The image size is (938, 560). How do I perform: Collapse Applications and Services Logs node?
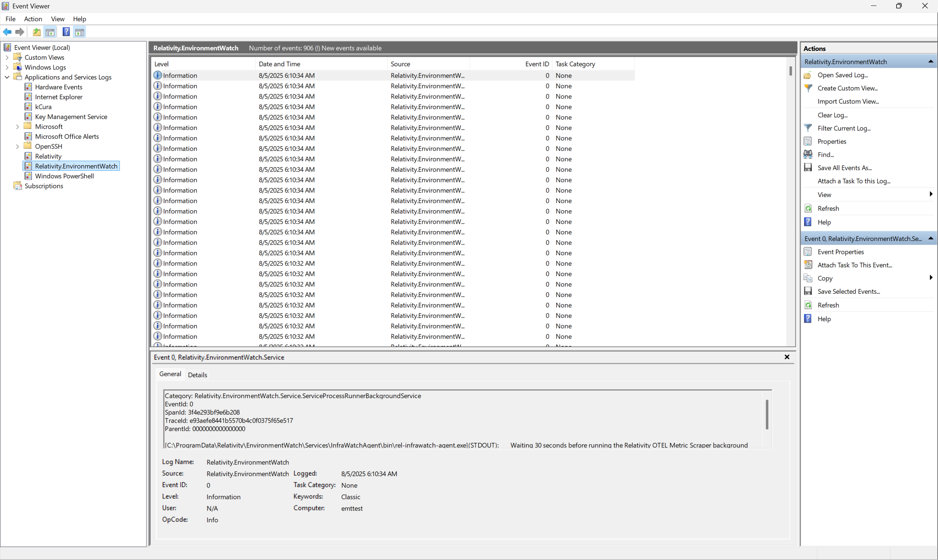click(7, 77)
